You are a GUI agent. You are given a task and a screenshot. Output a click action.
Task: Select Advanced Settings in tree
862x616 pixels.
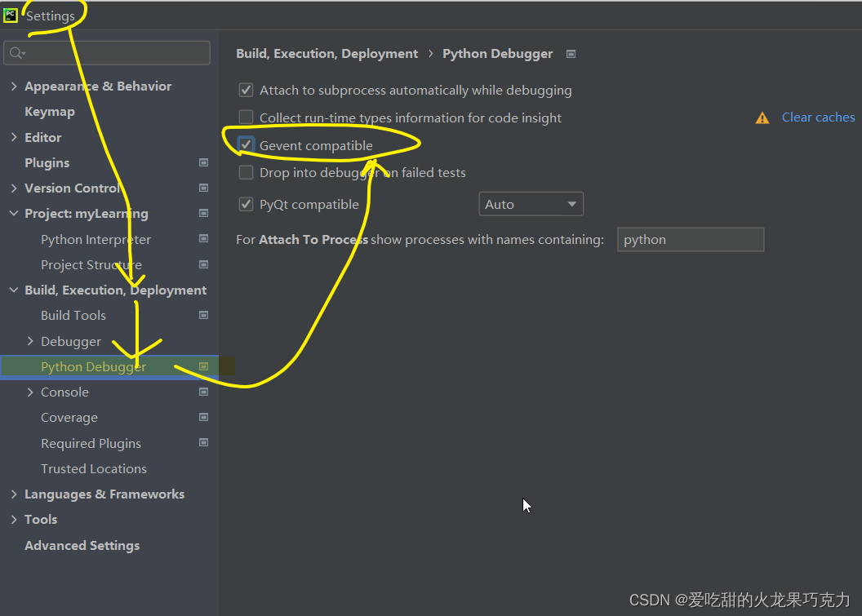coord(82,546)
